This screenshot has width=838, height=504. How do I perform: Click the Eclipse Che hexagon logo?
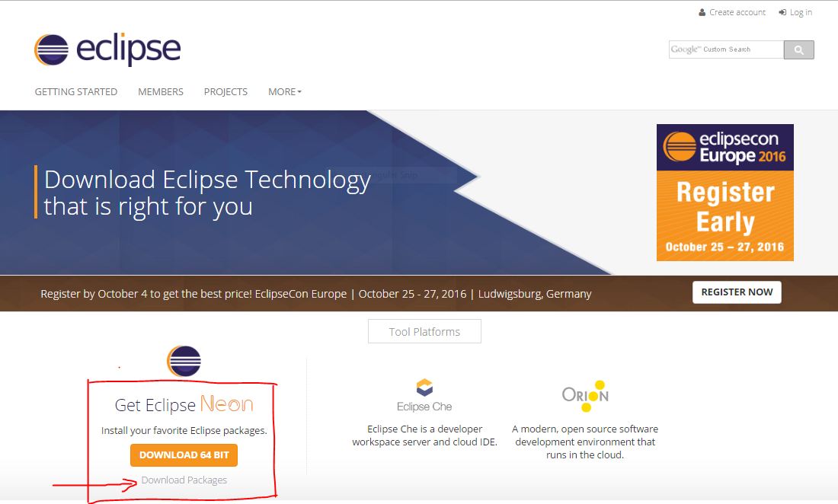click(x=424, y=386)
